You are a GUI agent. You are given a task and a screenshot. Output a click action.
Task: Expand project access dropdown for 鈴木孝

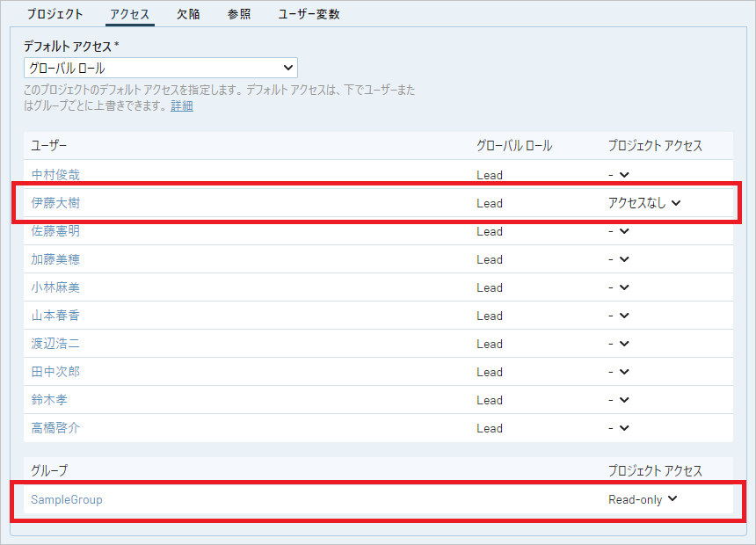[619, 400]
